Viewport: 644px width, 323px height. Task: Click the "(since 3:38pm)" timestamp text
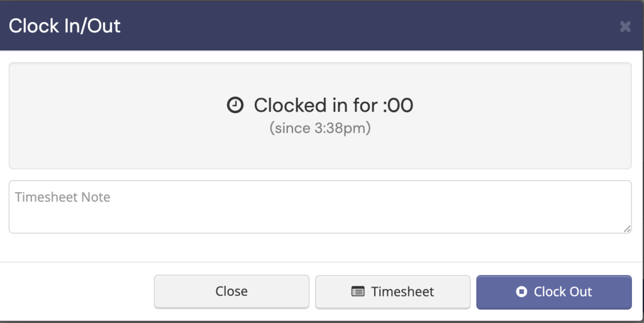[x=319, y=128]
